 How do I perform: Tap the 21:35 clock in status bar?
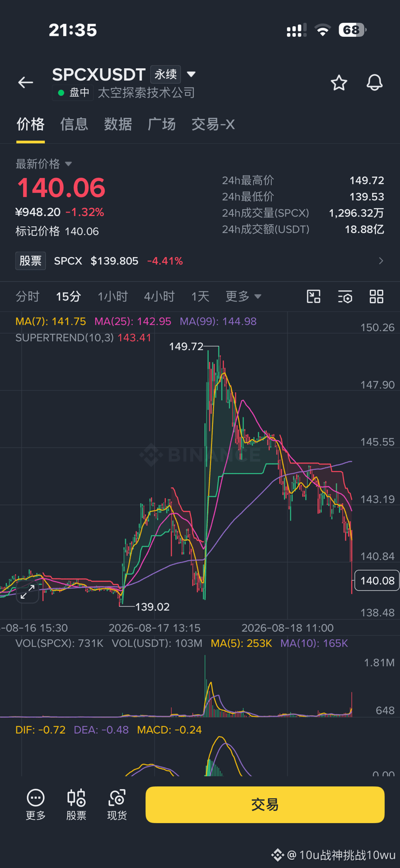(73, 30)
